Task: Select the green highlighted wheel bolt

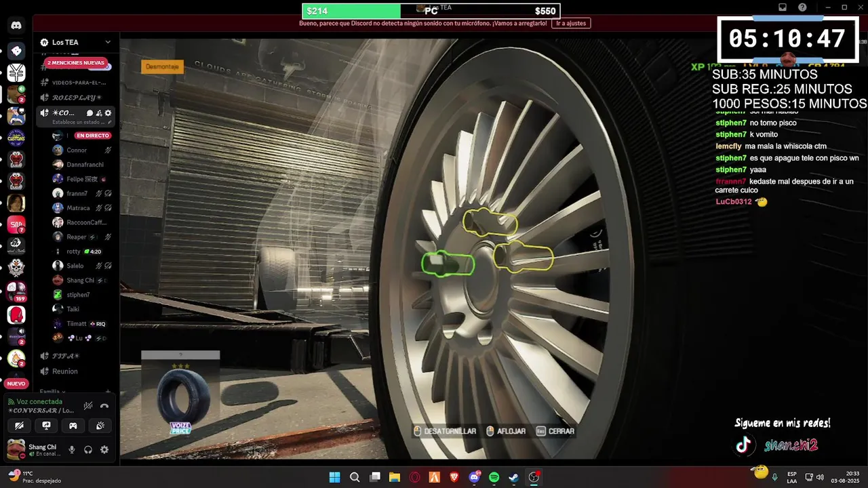Action: pos(448,263)
